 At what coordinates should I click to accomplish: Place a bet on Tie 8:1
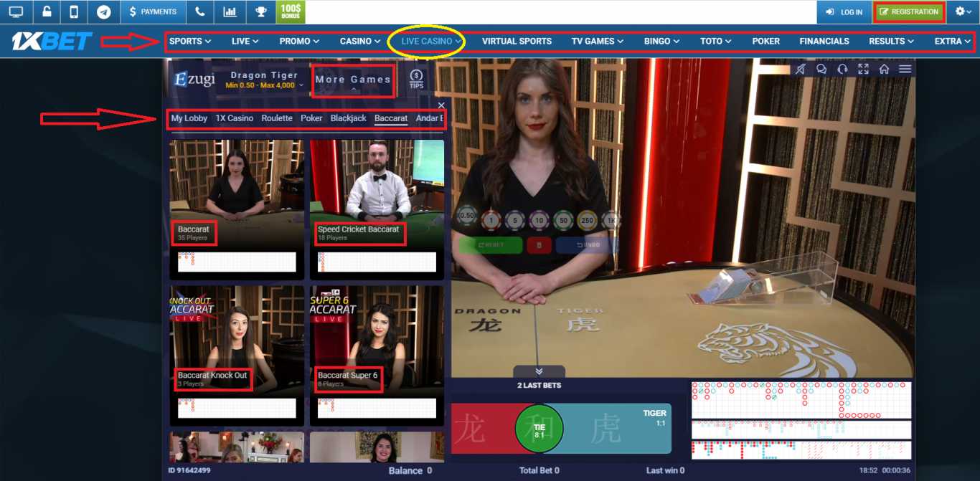[540, 430]
